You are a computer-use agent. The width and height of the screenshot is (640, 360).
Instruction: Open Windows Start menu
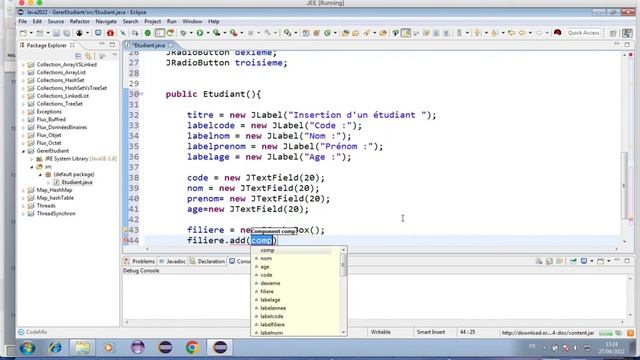coord(27,348)
